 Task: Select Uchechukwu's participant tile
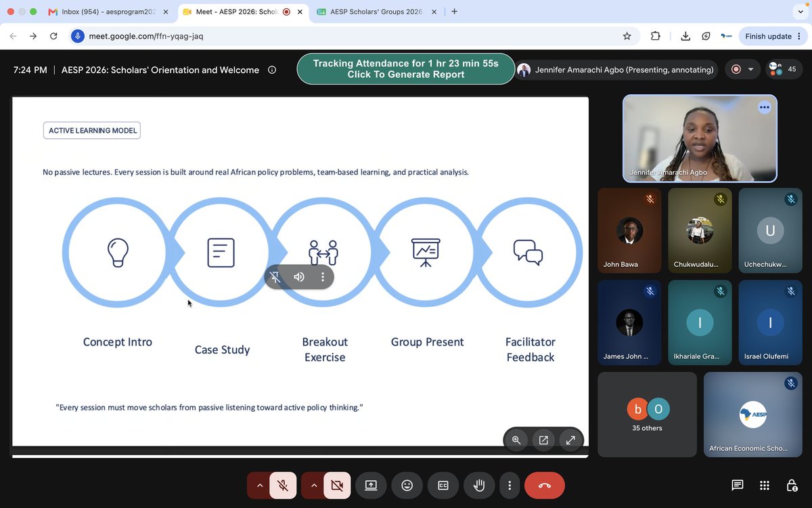770,231
